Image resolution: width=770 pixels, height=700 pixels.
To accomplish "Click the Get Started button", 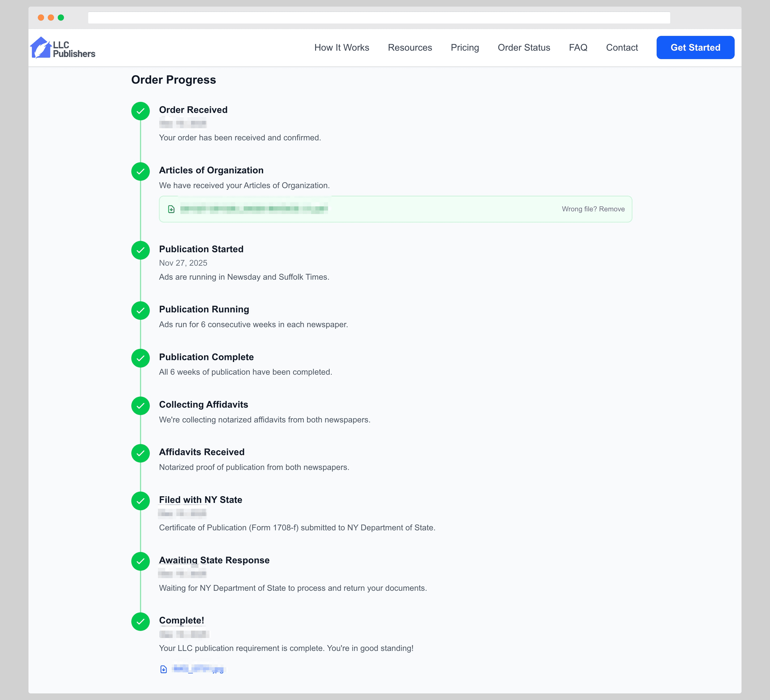I will [x=695, y=47].
